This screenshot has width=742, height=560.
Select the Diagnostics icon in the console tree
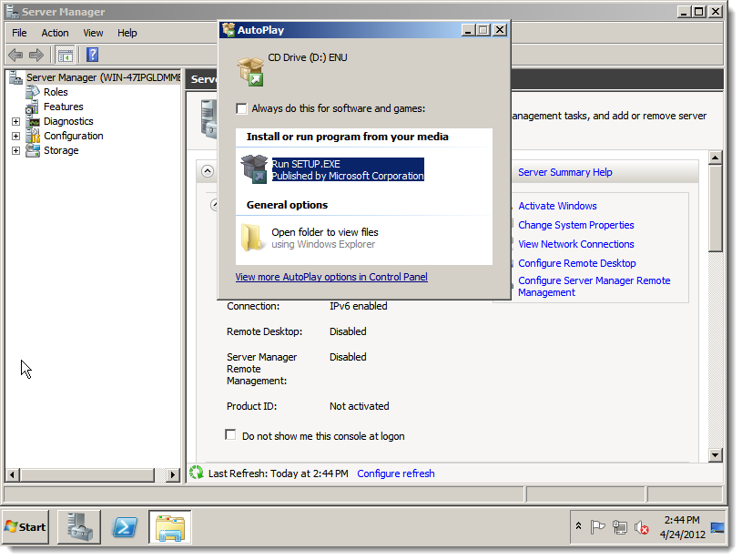[x=33, y=121]
